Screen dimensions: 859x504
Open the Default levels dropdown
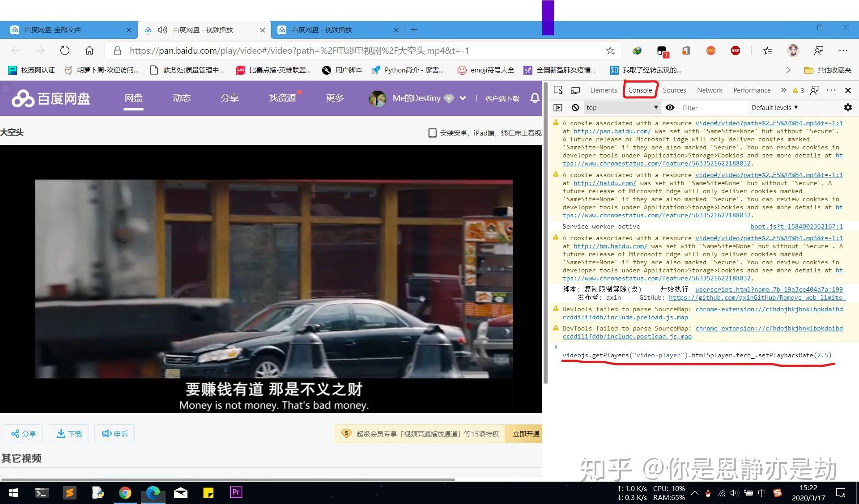point(775,108)
